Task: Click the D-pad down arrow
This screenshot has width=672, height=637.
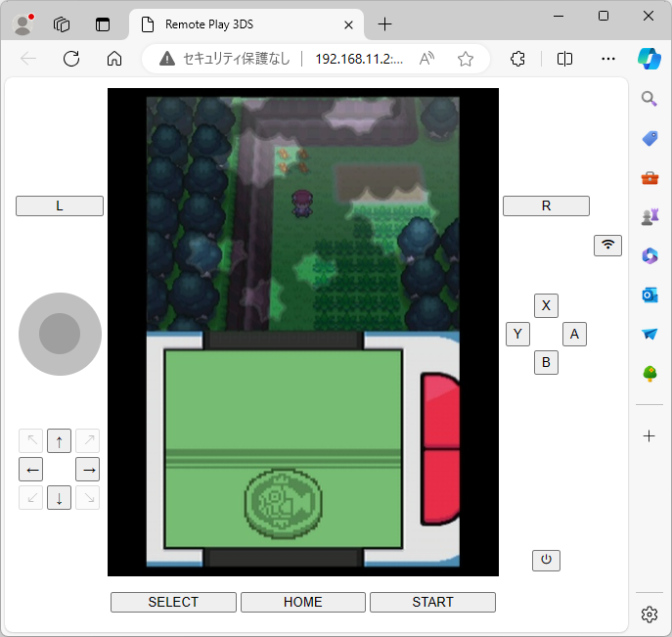Action: click(59, 498)
